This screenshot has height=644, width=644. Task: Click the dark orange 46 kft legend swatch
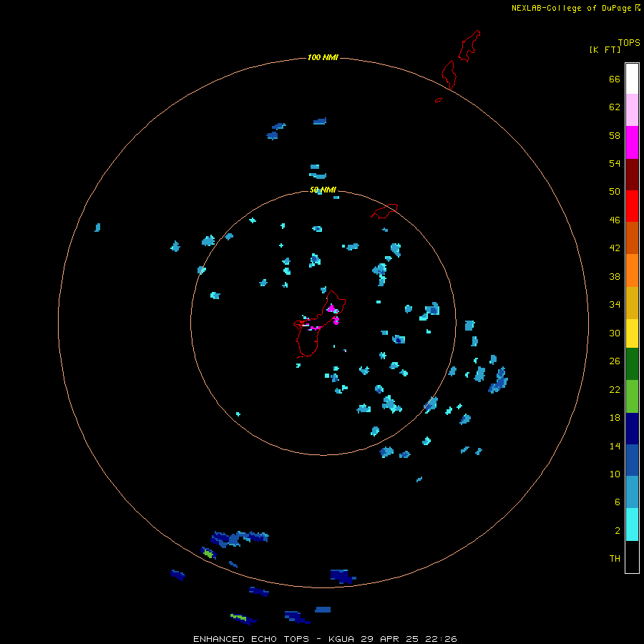click(x=632, y=238)
